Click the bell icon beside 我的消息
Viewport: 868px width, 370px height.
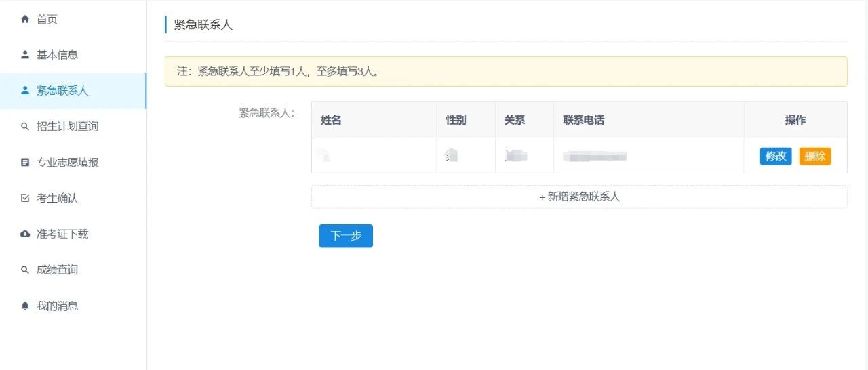point(25,306)
